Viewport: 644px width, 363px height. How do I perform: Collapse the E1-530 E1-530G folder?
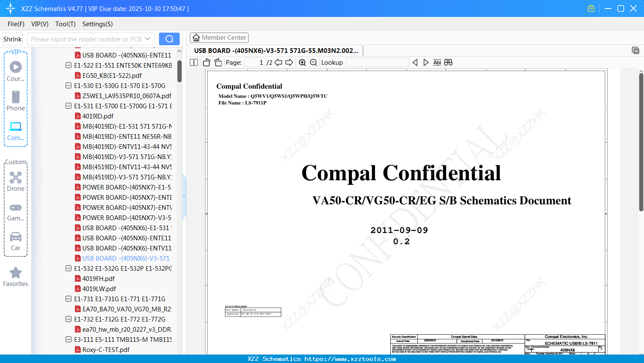[x=69, y=85]
